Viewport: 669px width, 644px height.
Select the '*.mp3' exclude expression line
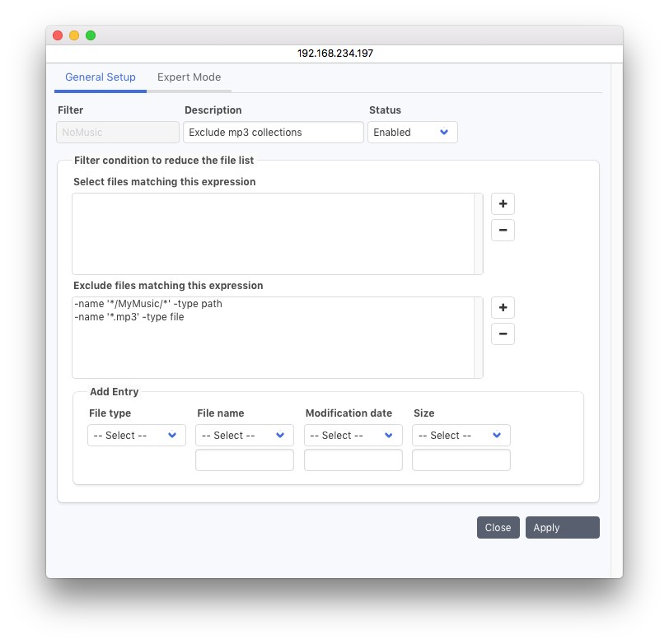[129, 317]
